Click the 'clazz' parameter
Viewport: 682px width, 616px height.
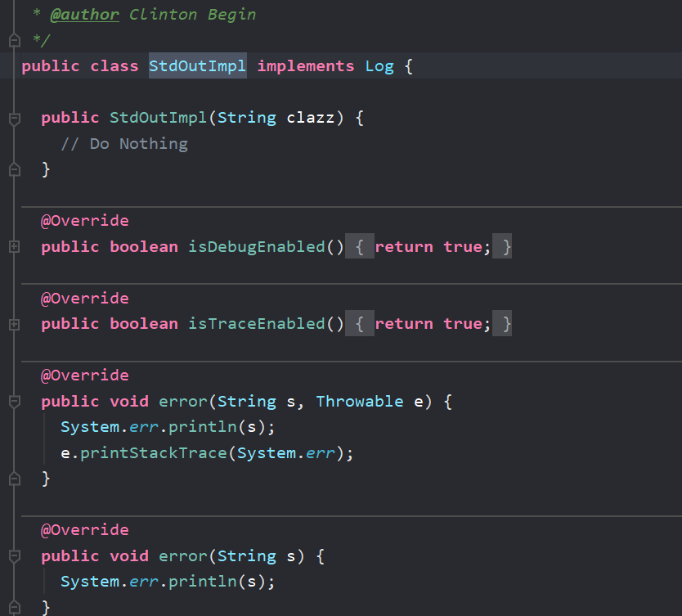[x=311, y=118]
